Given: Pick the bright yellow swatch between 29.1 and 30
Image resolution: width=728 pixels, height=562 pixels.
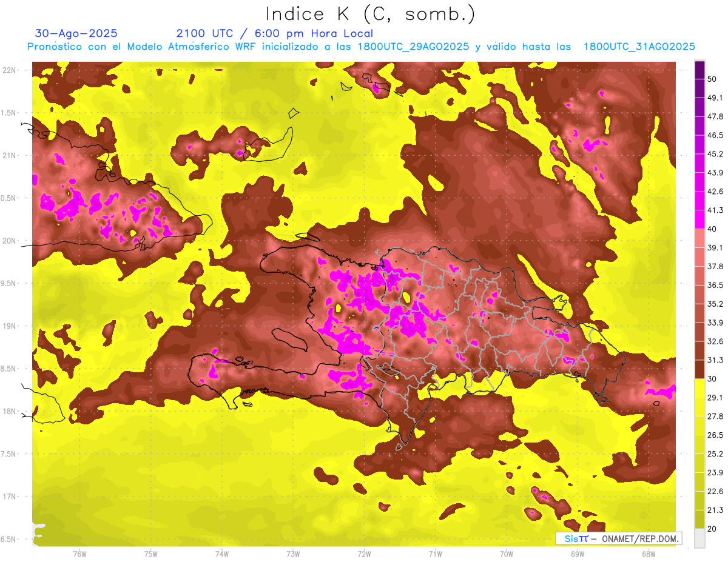Looking at the screenshot, I should pyautogui.click(x=699, y=388).
